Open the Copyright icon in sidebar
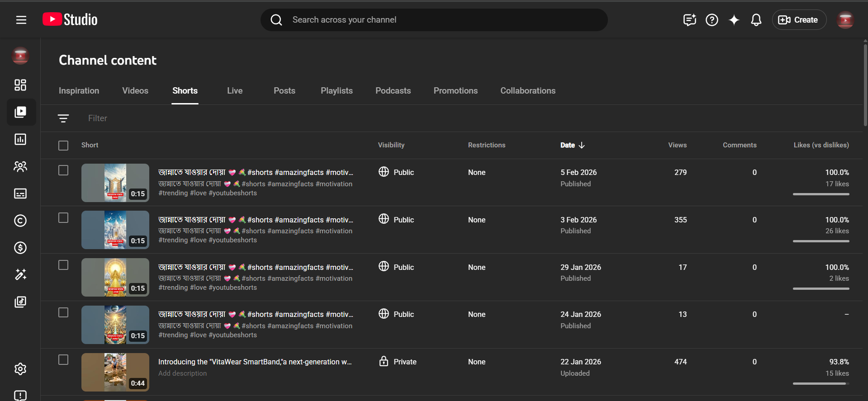868x401 pixels. [20, 221]
